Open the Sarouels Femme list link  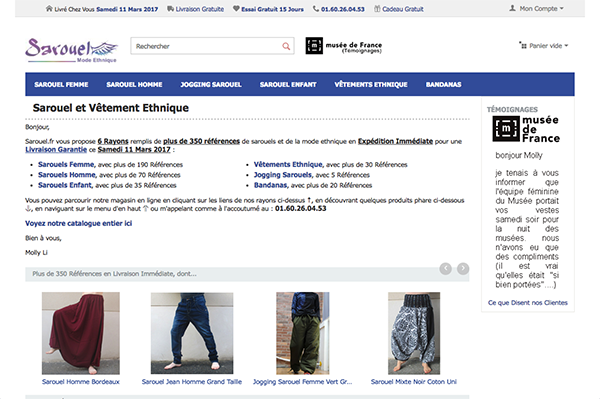[66, 164]
